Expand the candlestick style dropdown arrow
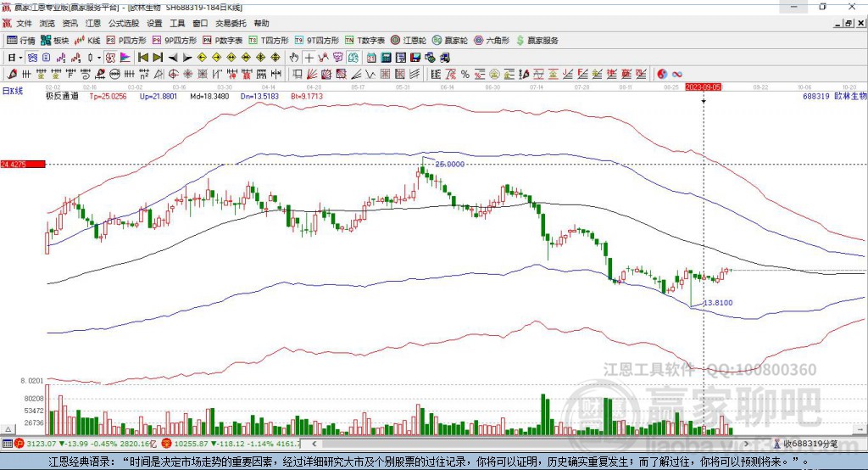This screenshot has width=868, height=470. tap(99, 58)
